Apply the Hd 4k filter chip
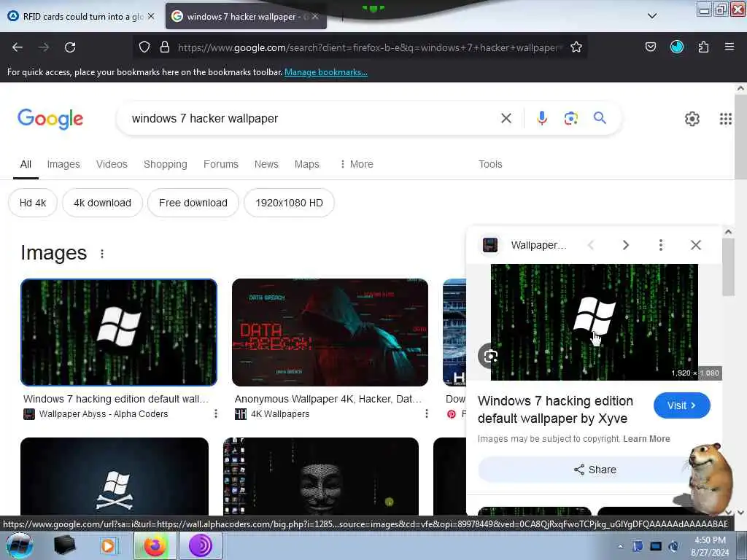 pos(33,203)
